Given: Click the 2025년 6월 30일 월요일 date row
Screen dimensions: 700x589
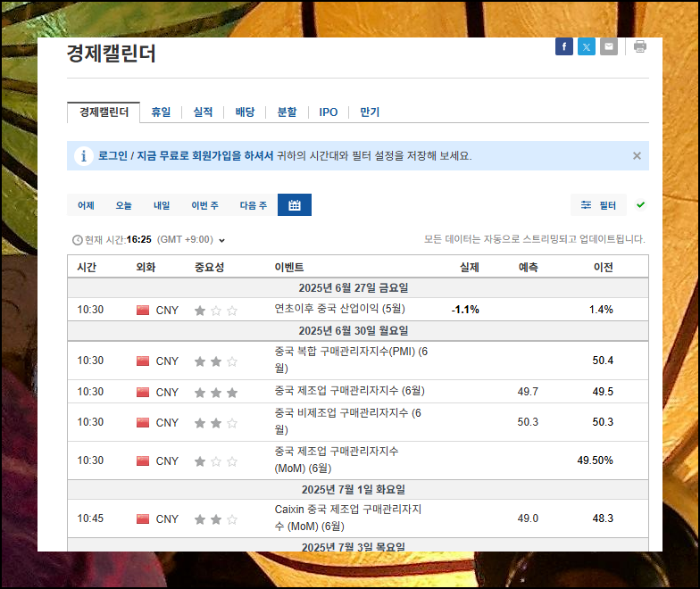Looking at the screenshot, I should click(x=357, y=330).
